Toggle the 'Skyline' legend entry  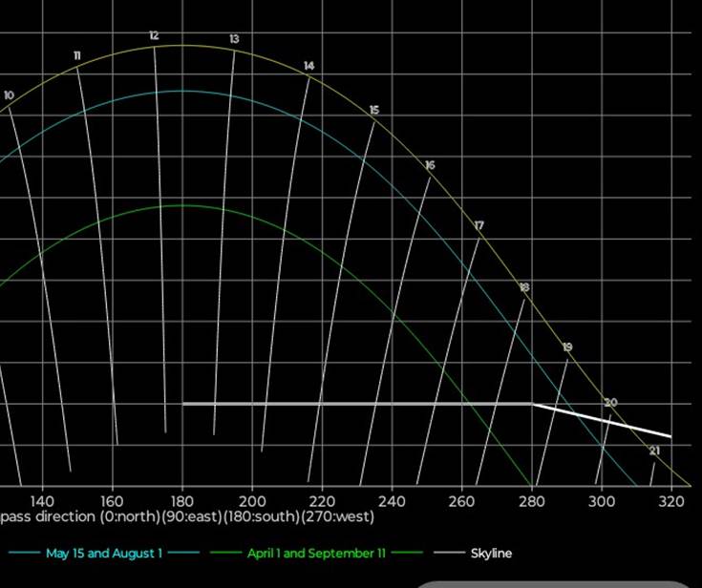coord(490,554)
